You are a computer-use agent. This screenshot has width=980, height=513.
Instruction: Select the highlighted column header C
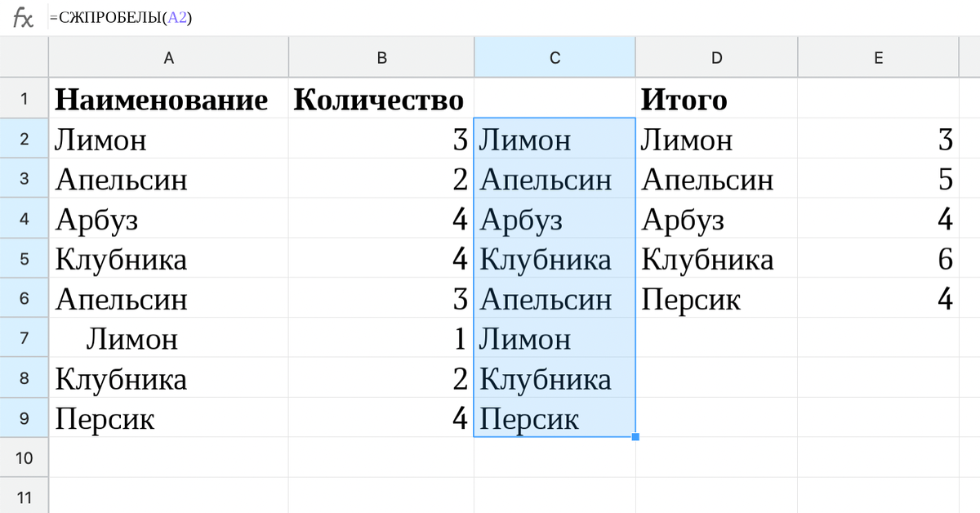coord(555,57)
